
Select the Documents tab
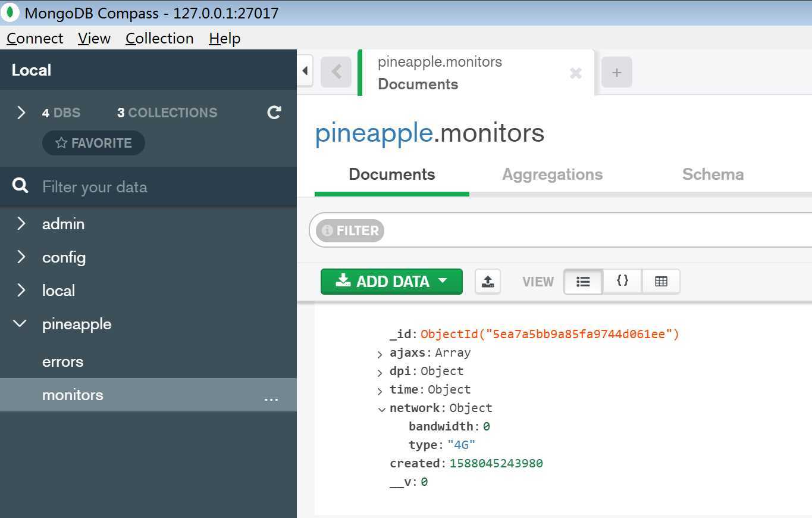[392, 174]
